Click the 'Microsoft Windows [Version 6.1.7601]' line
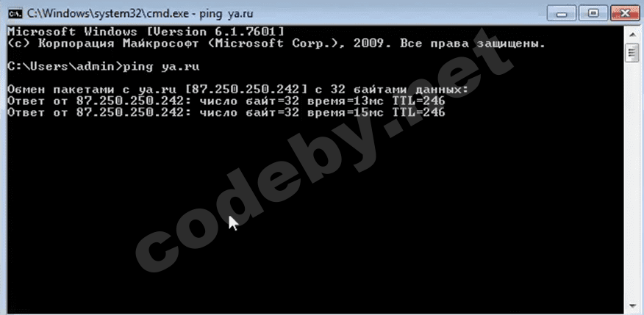This screenshot has height=315, width=644. point(146,32)
